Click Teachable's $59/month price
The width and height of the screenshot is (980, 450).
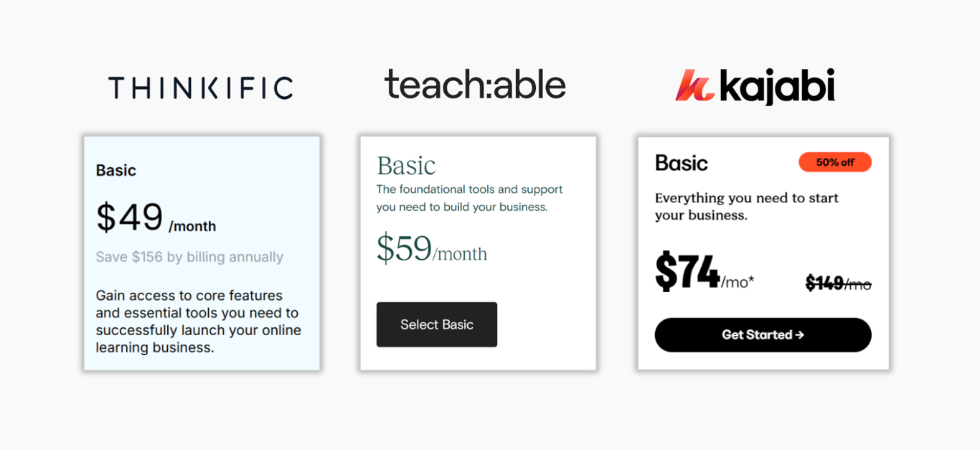click(432, 248)
